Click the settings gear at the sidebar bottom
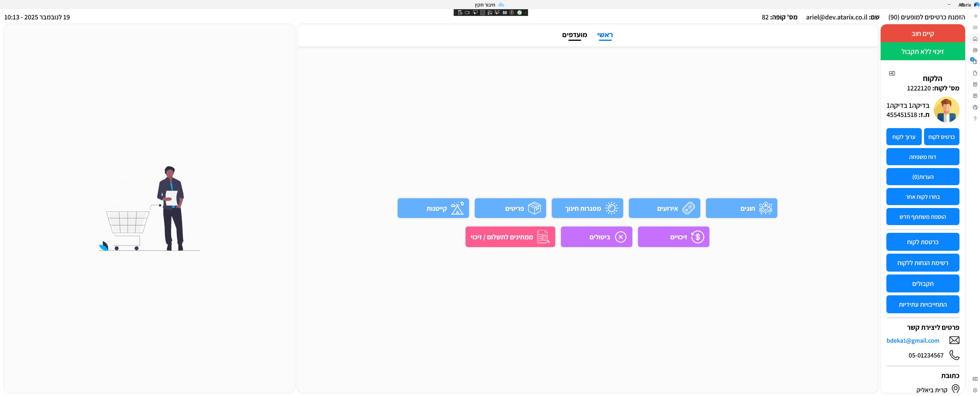Image resolution: width=980 pixels, height=396 pixels. click(975, 390)
